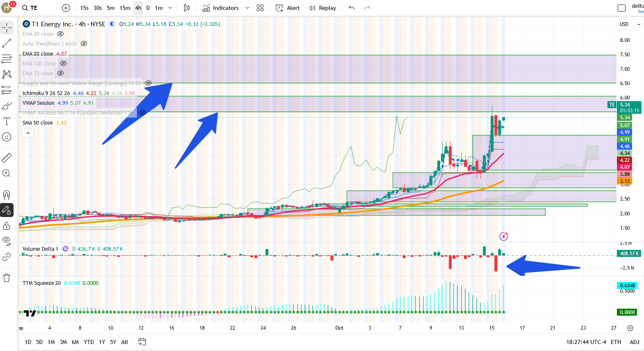This screenshot has width=644, height=351.
Task: Click the Replay button
Action: pos(323,8)
